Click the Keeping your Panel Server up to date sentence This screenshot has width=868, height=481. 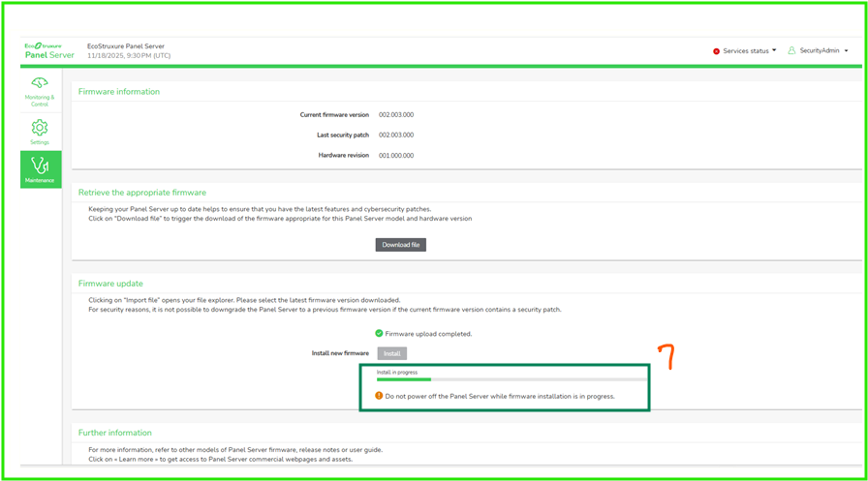(x=260, y=210)
